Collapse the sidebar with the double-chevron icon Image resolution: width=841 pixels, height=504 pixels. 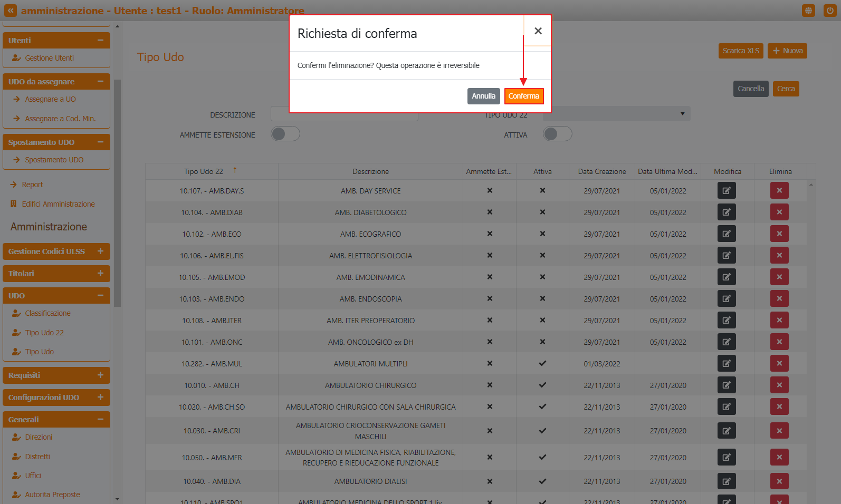pos(11,11)
